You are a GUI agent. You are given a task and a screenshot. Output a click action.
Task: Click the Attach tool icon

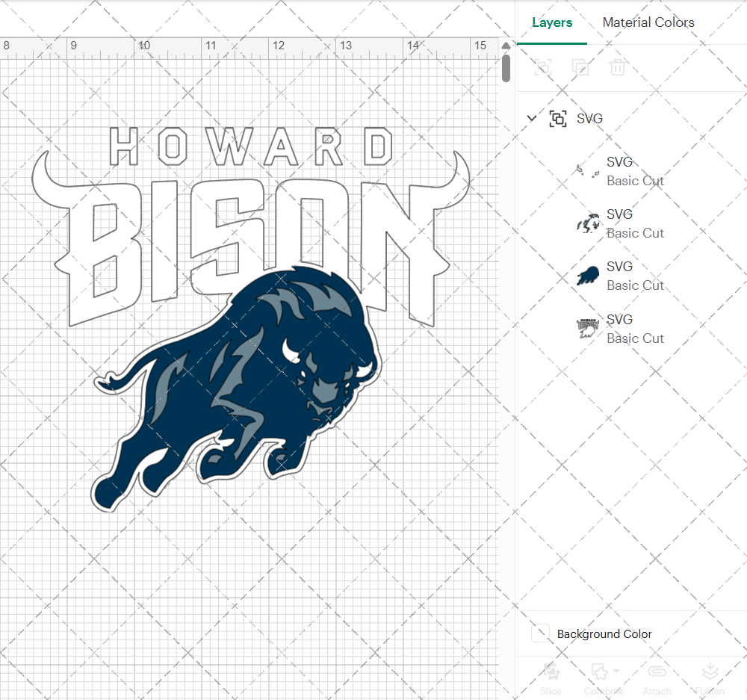point(657,672)
